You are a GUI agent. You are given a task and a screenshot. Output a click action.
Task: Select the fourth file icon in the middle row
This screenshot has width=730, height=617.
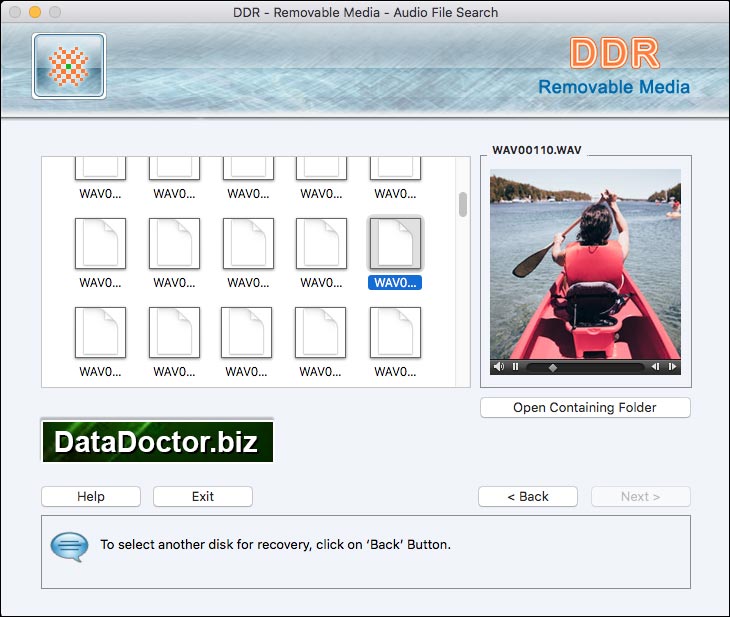click(x=321, y=244)
